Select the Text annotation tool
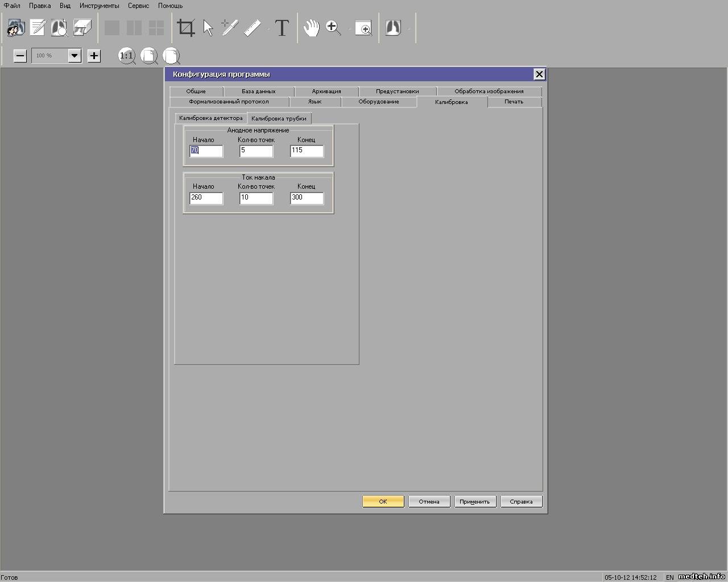728x582 pixels. (282, 28)
